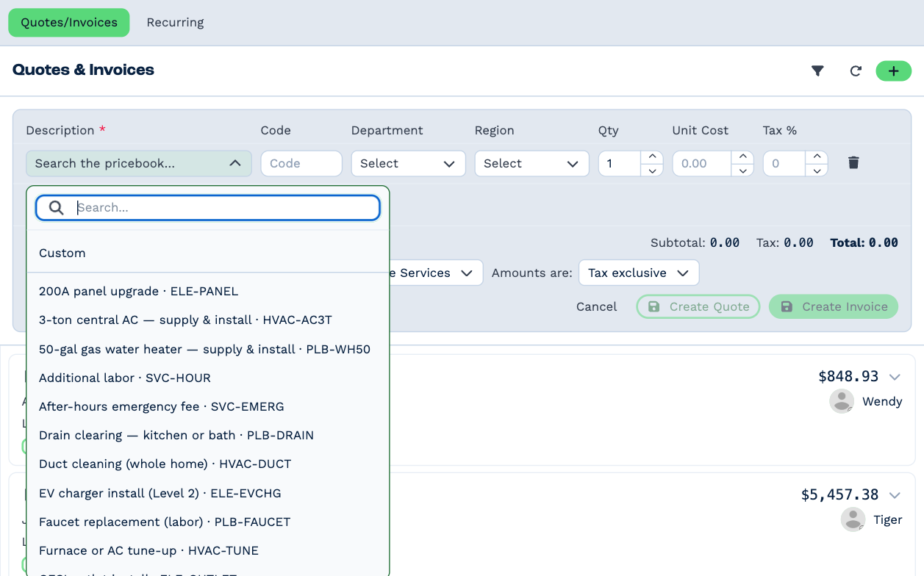
Task: Click Wendy's avatar icon
Action: [842, 401]
